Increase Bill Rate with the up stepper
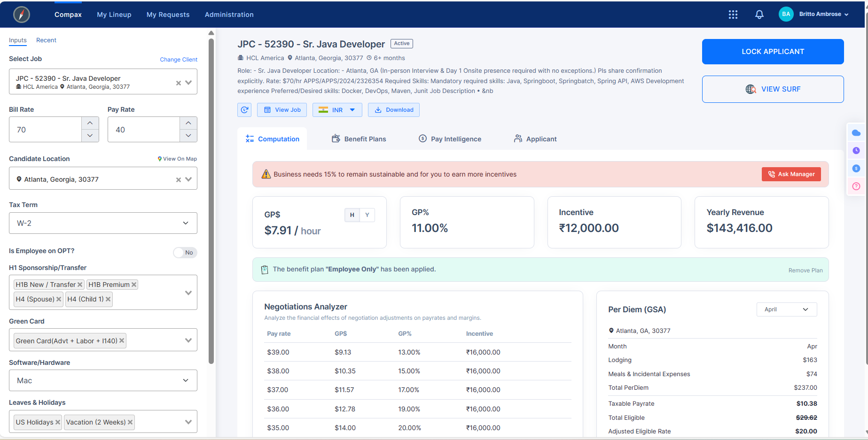Viewport: 868px width, 440px height. click(90, 123)
